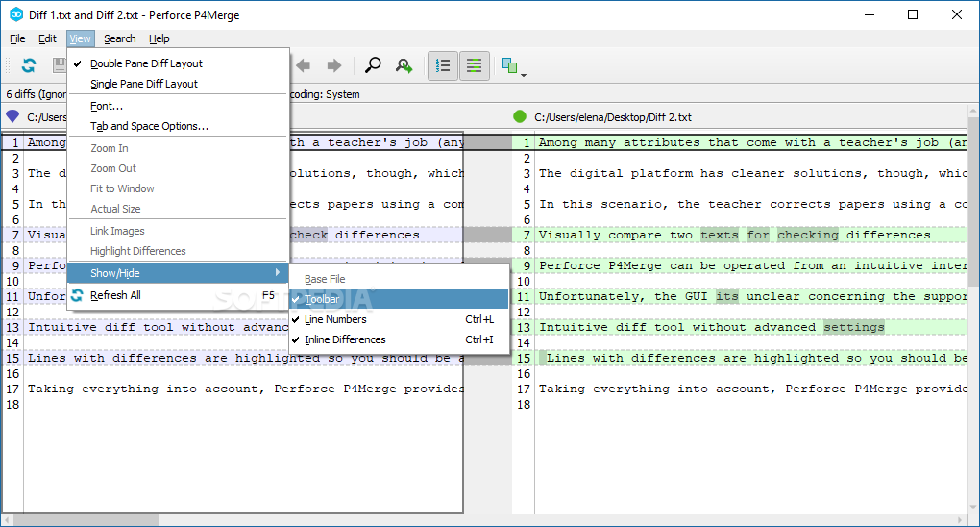Select Double Pane Diff Layout
The image size is (980, 527).
[178, 63]
